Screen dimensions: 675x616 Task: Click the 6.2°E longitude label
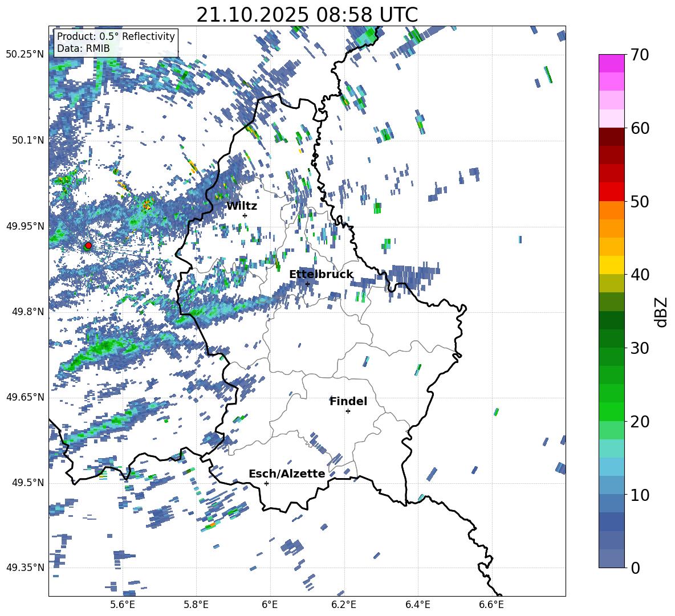[344, 605]
